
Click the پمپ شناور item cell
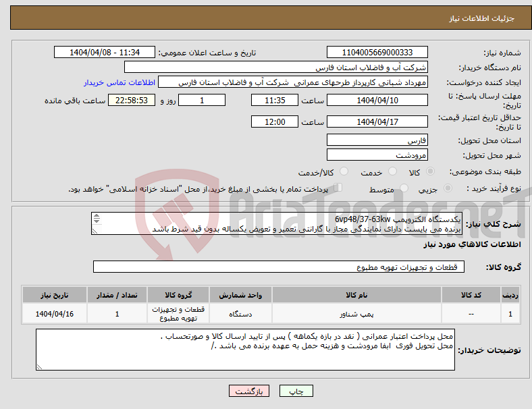pyautogui.click(x=356, y=314)
